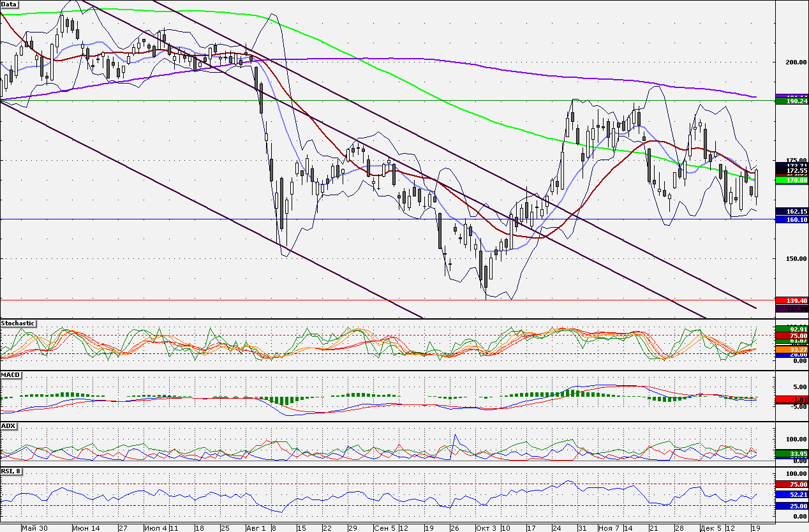Click the "RSI, 8" panel label
This screenshot has height=532, width=809.
point(13,471)
